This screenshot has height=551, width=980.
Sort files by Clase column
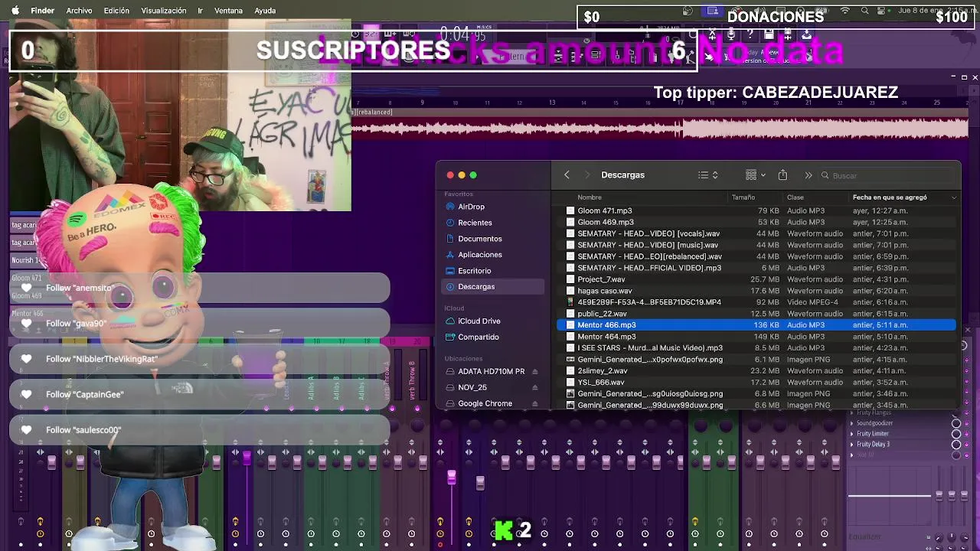pos(795,197)
